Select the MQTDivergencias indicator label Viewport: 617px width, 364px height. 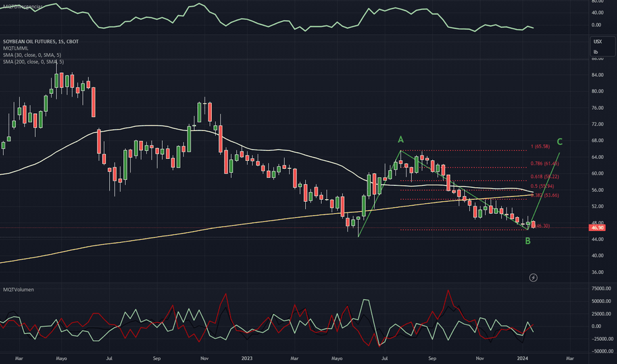[23, 7]
